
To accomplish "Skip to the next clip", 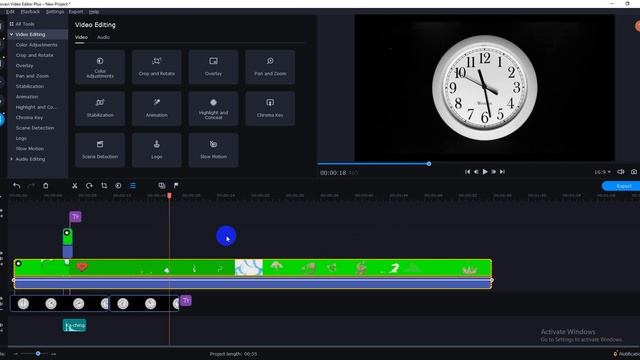I will (x=502, y=172).
